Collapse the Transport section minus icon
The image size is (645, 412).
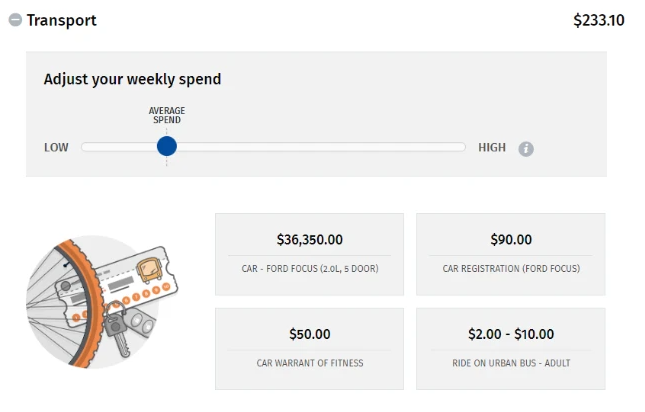click(15, 20)
